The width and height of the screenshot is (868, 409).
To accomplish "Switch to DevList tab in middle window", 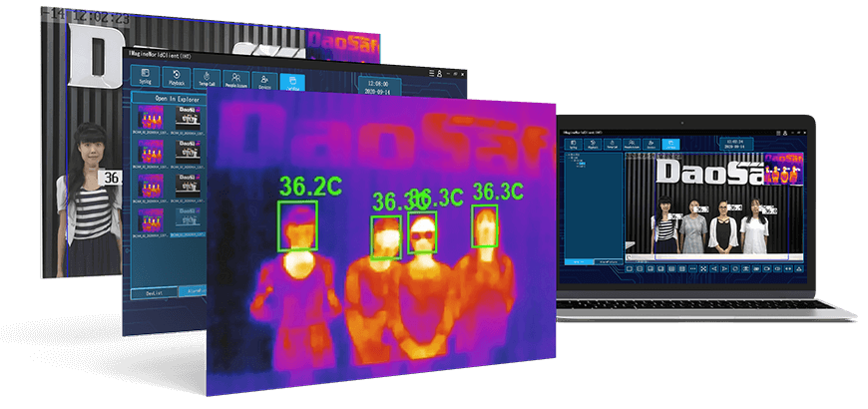I will [154, 292].
